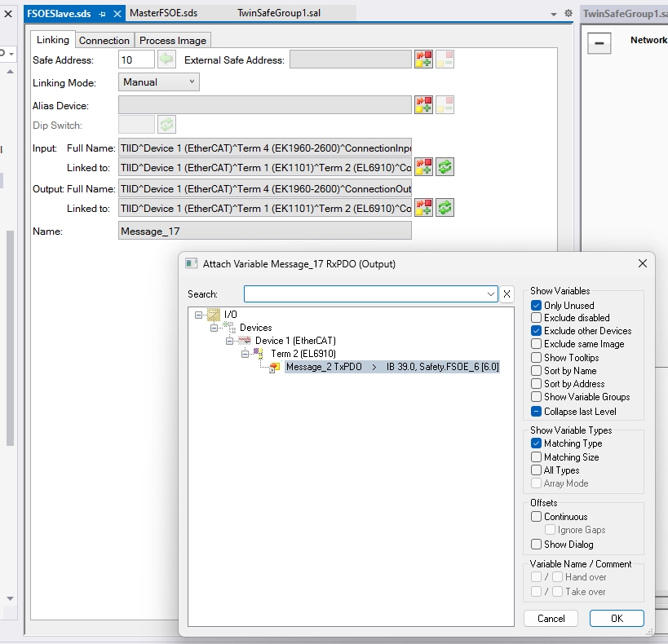Click the link icon beside Alias Device field
The width and height of the screenshot is (668, 644).
423,105
